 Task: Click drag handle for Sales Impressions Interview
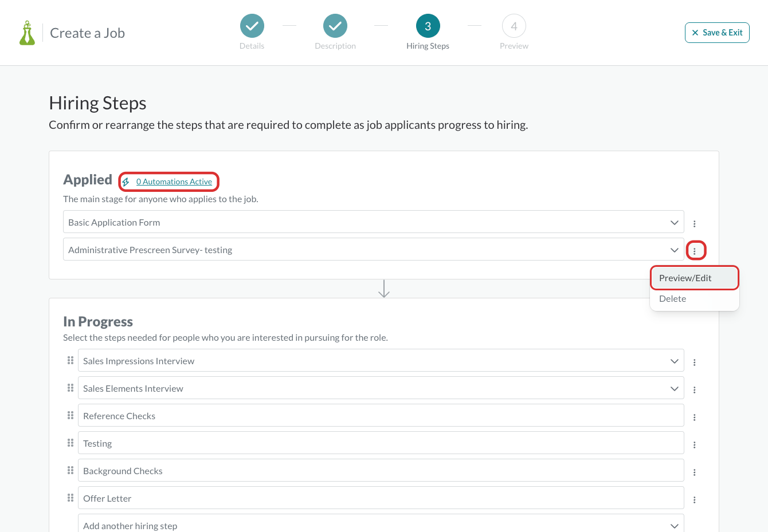tap(70, 360)
